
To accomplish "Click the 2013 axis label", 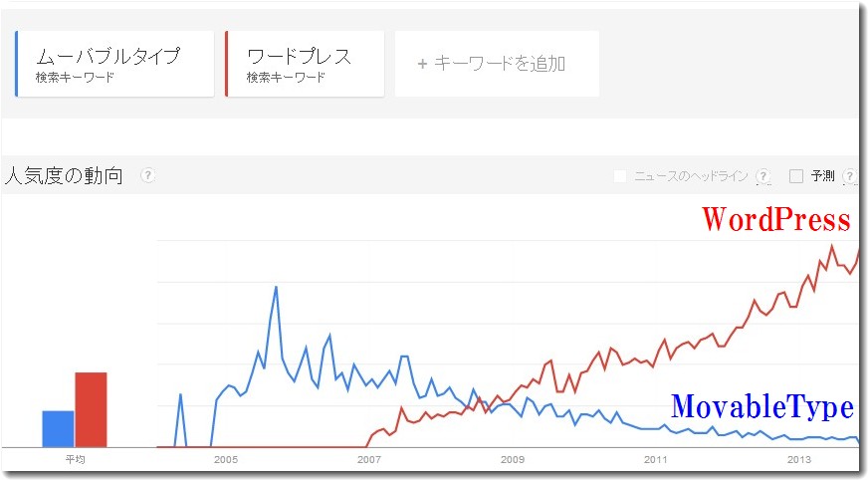I will [799, 459].
